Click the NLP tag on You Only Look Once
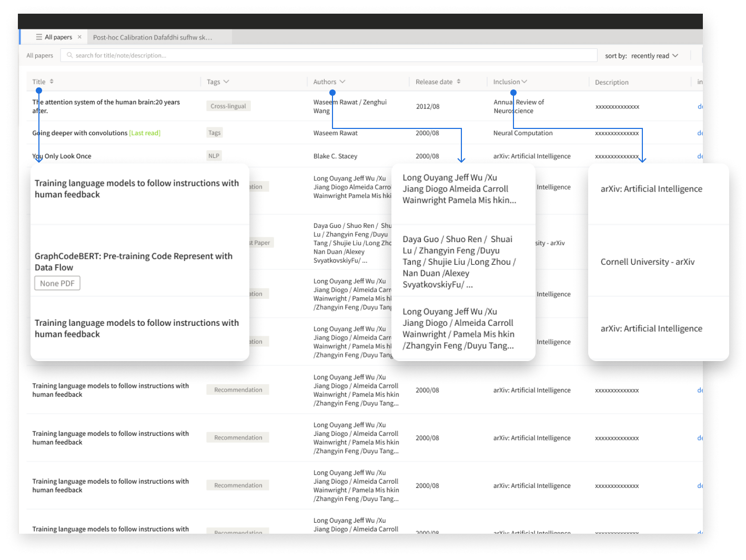Screen dimensions: 746x560 214,156
